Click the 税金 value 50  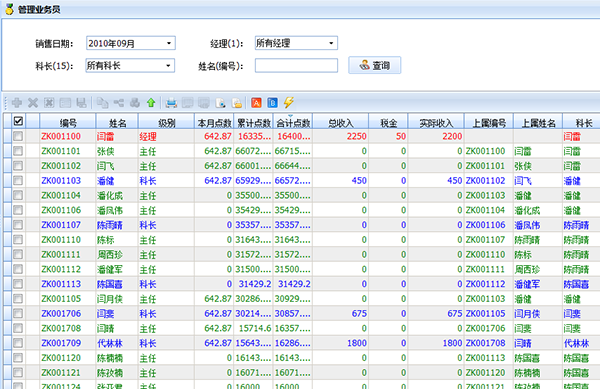401,136
